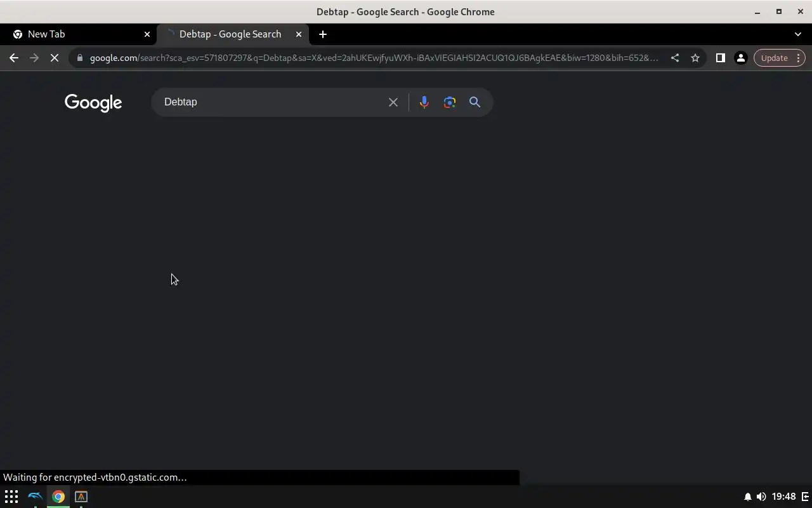Start voice search with the microphone
Screen dimensions: 812x508
[x=424, y=102]
